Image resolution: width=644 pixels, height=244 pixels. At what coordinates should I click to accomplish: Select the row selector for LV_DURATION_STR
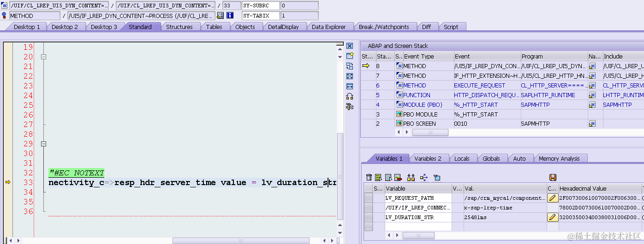coord(369,217)
